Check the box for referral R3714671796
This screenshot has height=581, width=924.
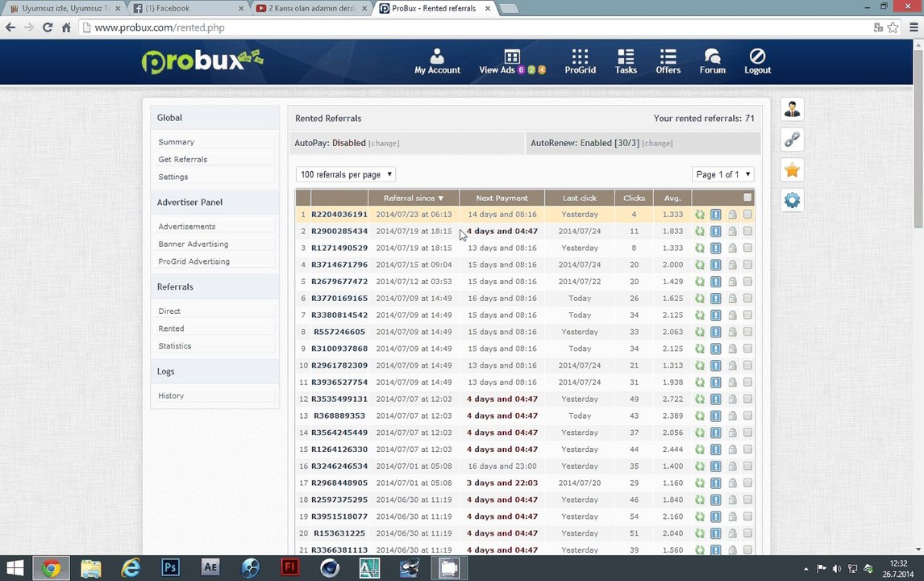coord(747,265)
